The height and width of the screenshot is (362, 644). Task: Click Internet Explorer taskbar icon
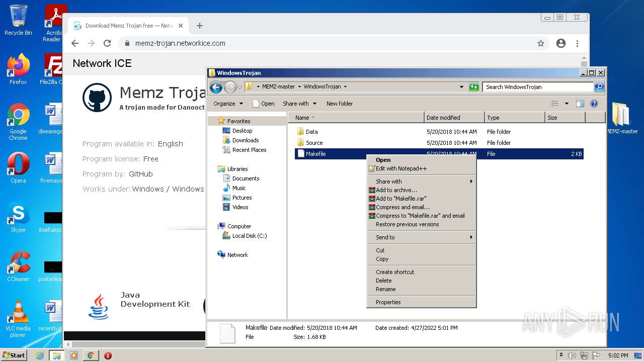click(x=40, y=355)
